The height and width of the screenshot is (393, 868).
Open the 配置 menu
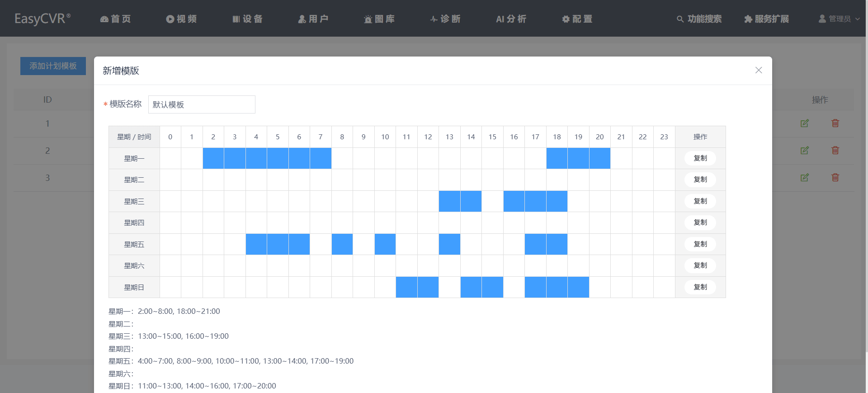[577, 19]
